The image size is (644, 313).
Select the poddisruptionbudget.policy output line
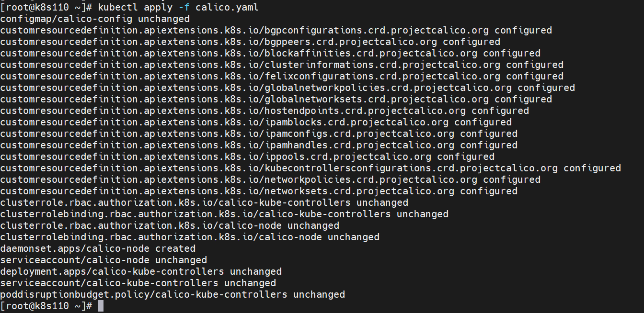pos(172,294)
